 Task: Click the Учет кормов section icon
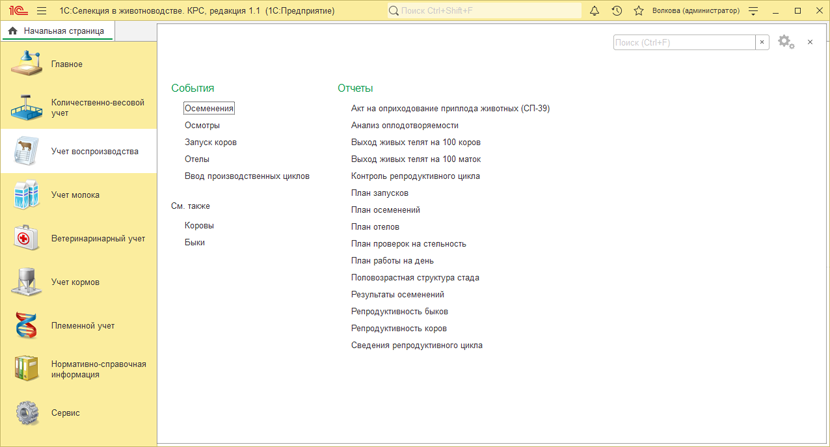(x=27, y=282)
